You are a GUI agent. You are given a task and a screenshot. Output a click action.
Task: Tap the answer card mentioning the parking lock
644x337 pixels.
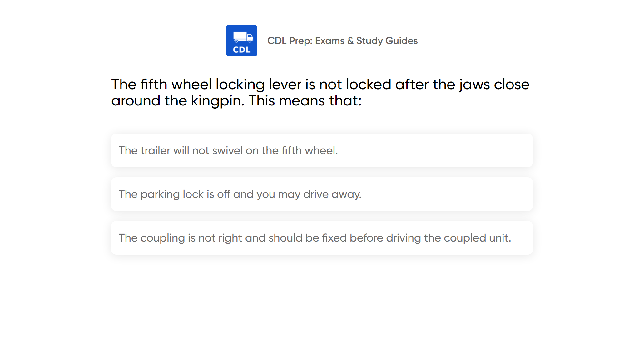(x=322, y=194)
